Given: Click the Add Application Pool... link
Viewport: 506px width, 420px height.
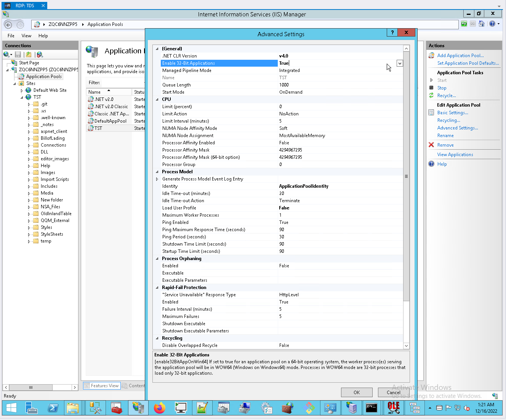Looking at the screenshot, I should 460,56.
